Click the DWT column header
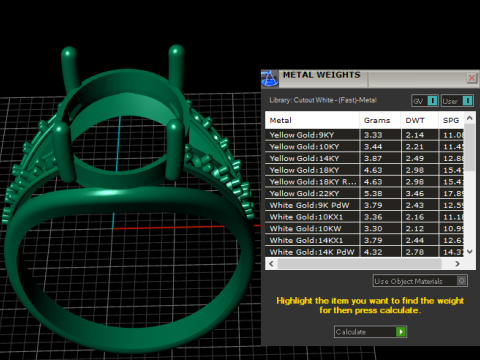The image size is (480, 360). click(420, 120)
